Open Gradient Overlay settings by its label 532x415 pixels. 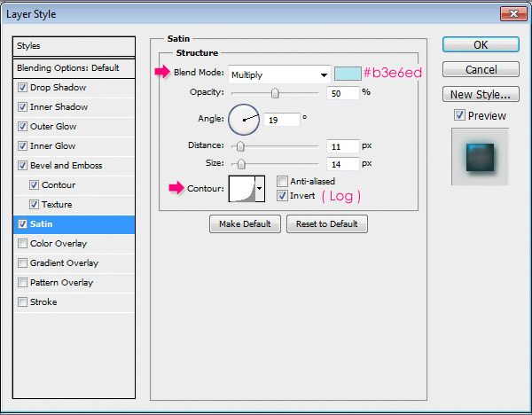[x=64, y=263]
